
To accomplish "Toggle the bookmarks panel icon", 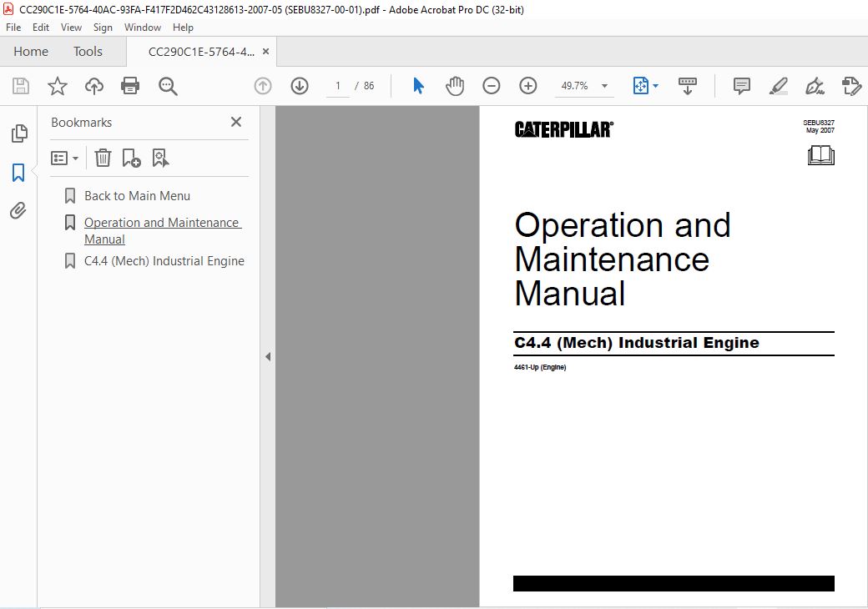I will tap(18, 173).
